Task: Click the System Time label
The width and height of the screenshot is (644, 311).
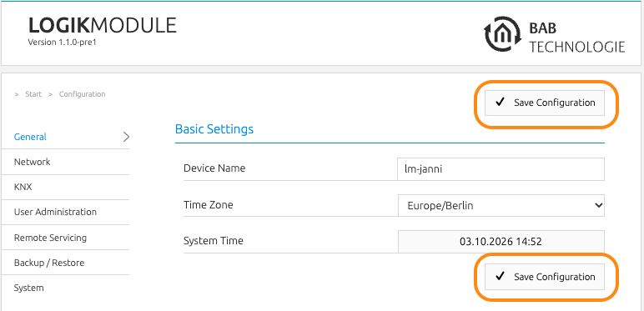Action: 214,240
